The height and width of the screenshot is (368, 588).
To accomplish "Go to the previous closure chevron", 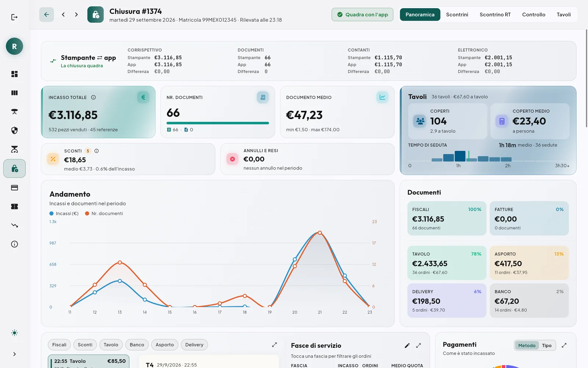I will [63, 14].
